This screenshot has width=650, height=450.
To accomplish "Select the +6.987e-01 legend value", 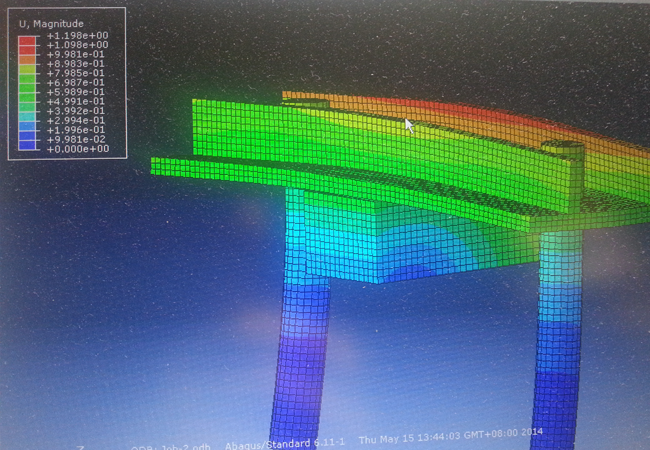I will pos(76,83).
